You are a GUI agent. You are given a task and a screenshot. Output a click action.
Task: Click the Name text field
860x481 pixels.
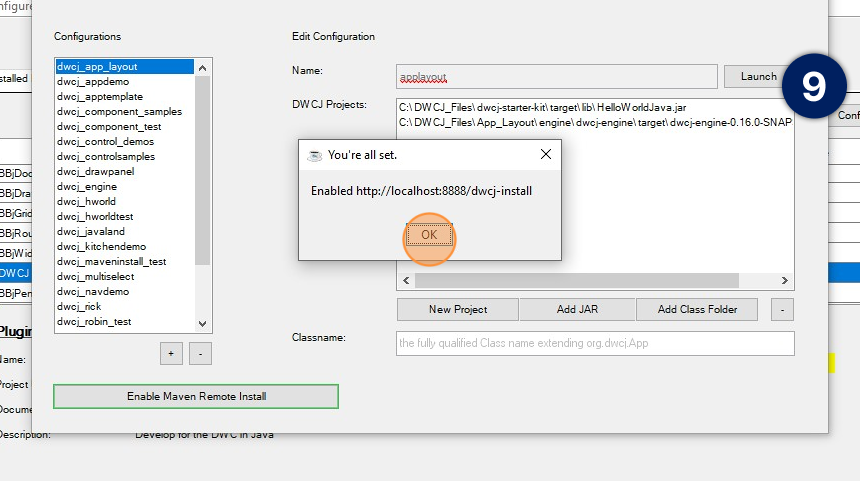555,77
